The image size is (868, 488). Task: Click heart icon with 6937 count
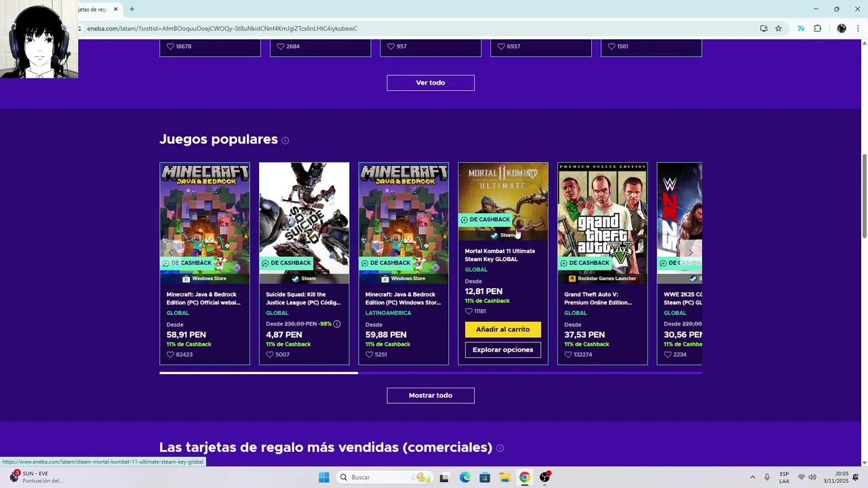[x=502, y=47]
